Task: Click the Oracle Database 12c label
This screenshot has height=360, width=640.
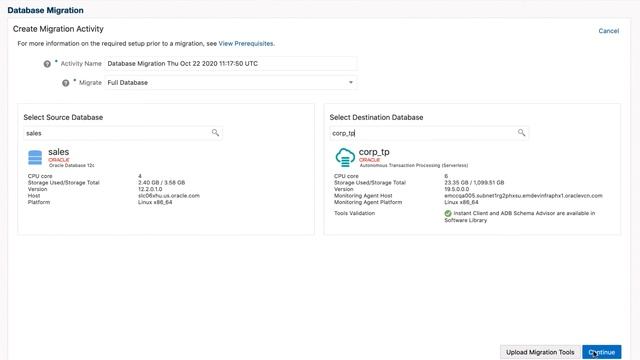Action: [x=72, y=165]
